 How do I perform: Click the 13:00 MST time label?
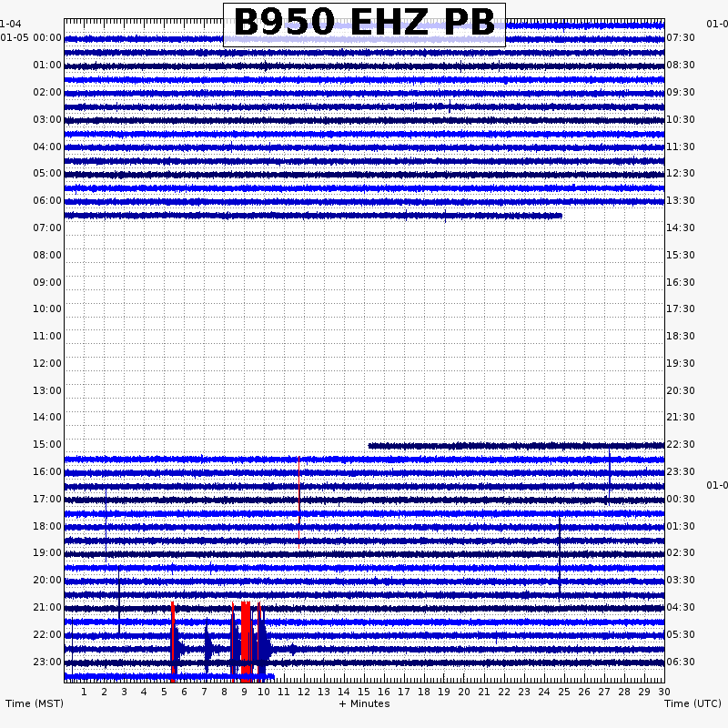click(x=47, y=391)
